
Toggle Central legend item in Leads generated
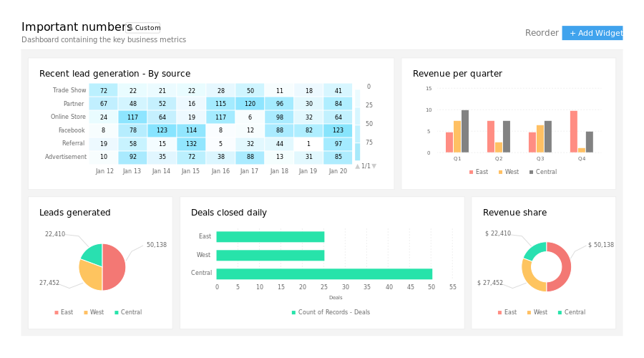[x=127, y=312]
